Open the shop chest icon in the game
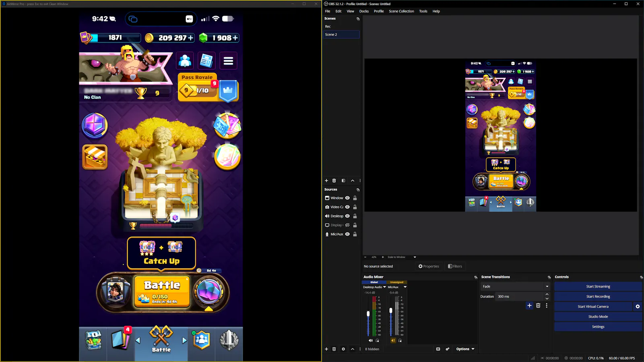 coord(94,340)
